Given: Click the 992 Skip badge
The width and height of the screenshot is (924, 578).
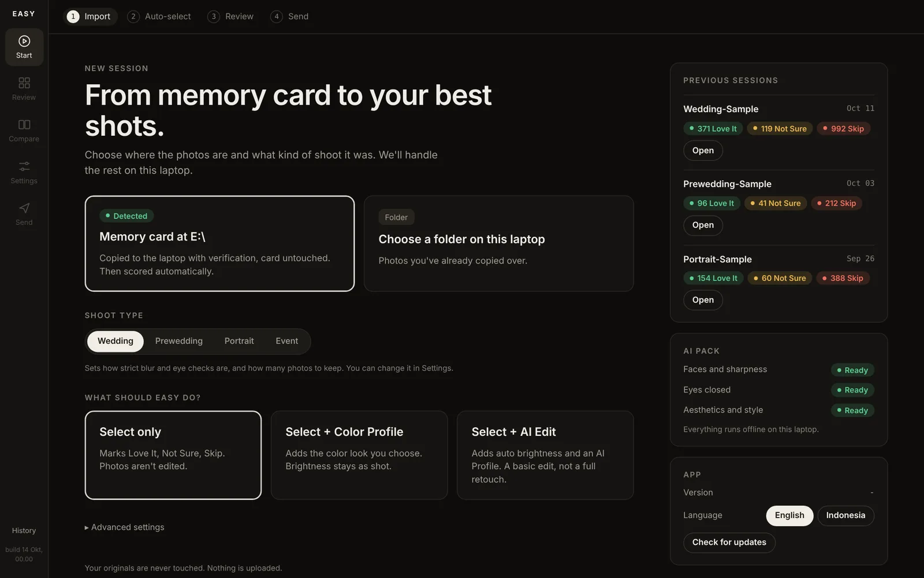Looking at the screenshot, I should (x=844, y=128).
